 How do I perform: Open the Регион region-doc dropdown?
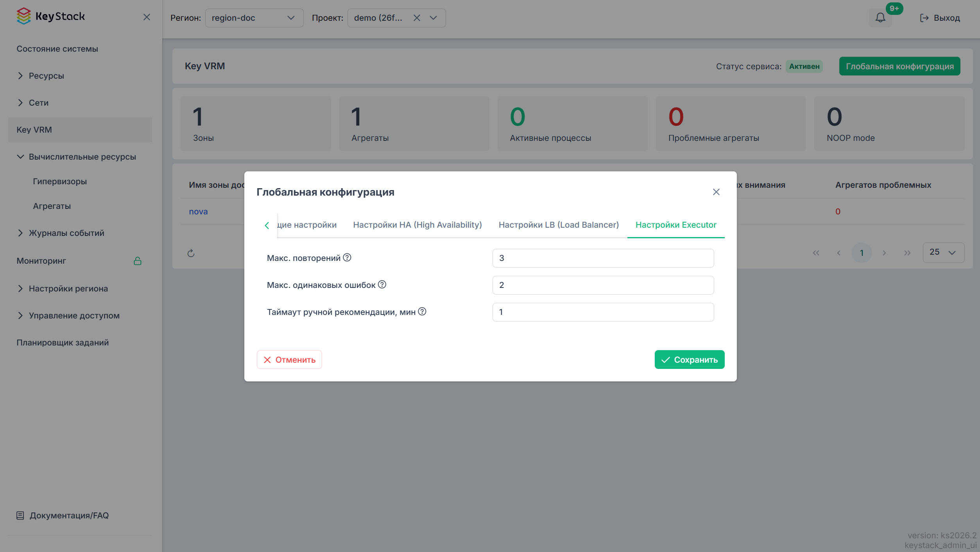coord(254,18)
